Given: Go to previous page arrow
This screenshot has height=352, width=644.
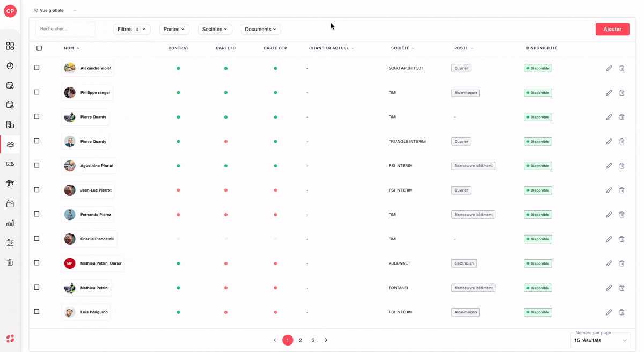Looking at the screenshot, I should 275,340.
